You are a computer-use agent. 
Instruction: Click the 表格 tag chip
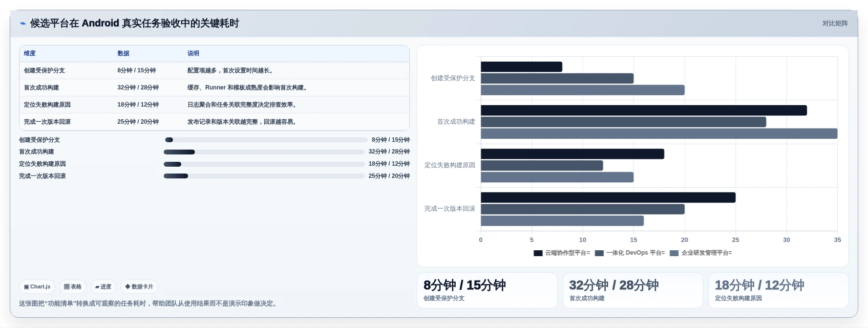(x=73, y=287)
